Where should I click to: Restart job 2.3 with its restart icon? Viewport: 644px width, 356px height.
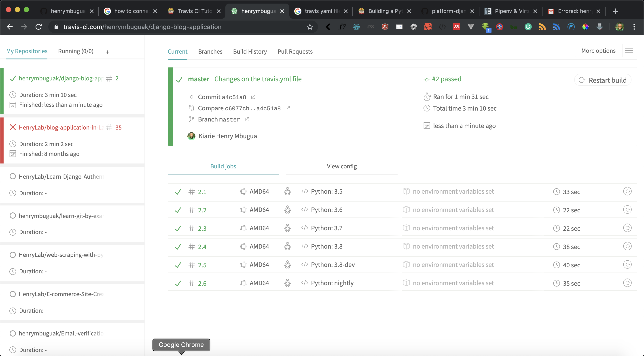click(627, 228)
